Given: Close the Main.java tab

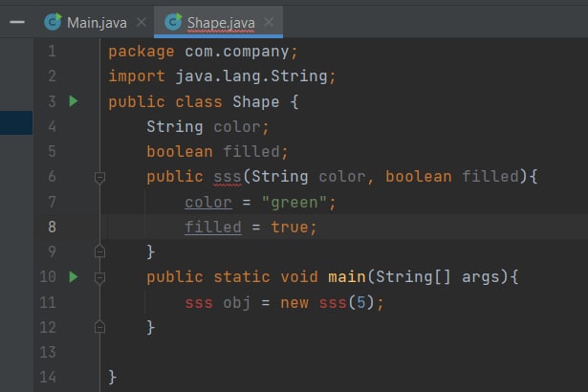Looking at the screenshot, I should [x=142, y=22].
